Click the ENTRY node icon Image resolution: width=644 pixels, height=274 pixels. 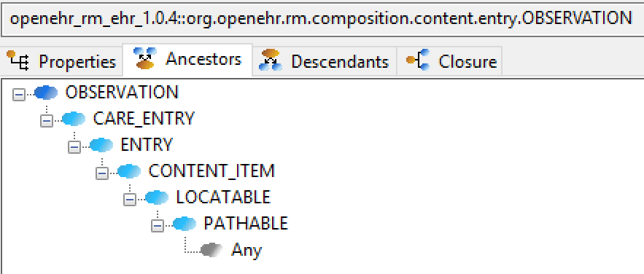101,145
